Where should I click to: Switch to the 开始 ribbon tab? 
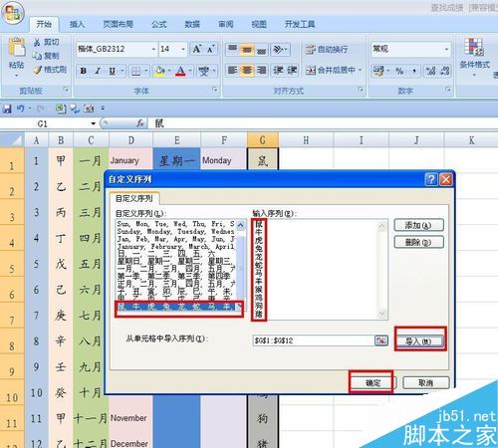tap(44, 24)
